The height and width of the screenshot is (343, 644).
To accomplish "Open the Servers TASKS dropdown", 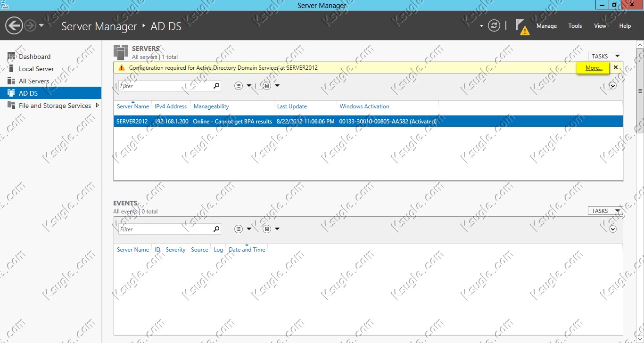I will pyautogui.click(x=605, y=56).
